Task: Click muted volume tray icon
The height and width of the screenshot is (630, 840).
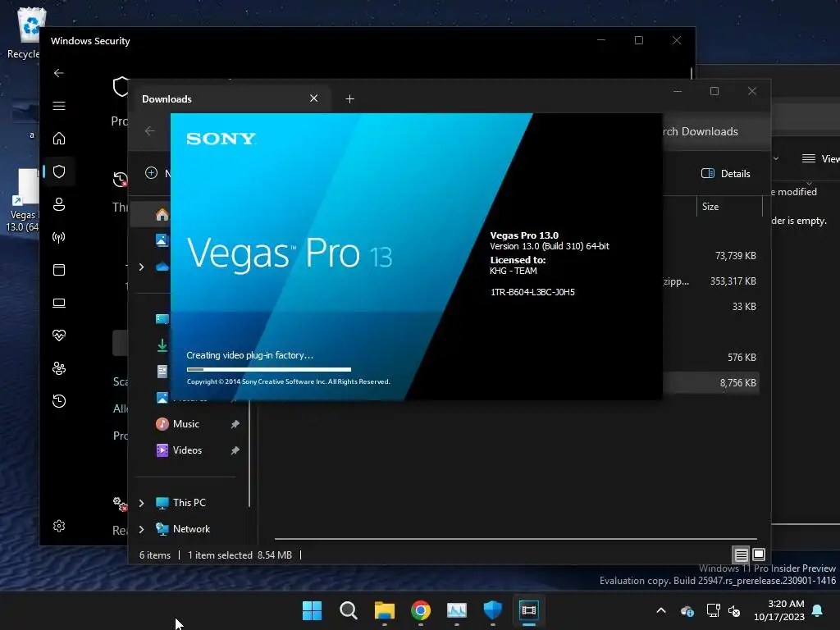Action: click(x=734, y=610)
